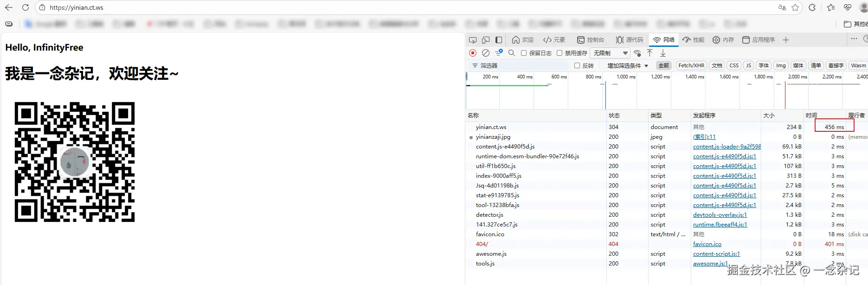Export HAR file with download arrow
The image size is (868, 285).
pos(663,53)
